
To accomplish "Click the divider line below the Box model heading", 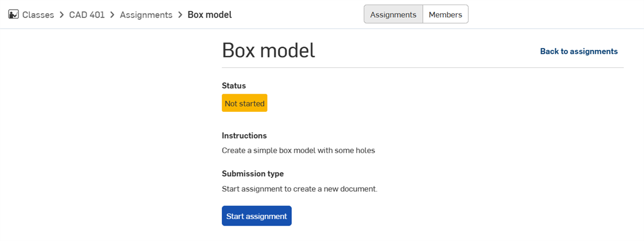I will (x=422, y=68).
